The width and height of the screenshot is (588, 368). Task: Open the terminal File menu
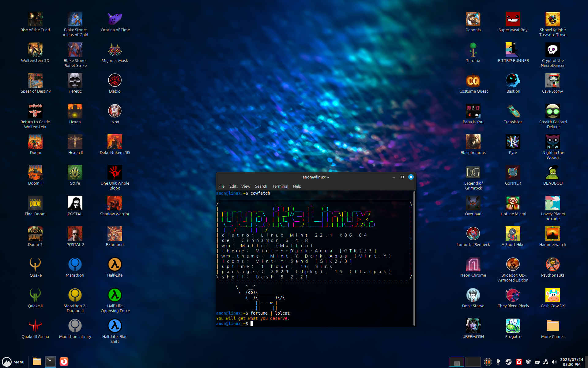click(x=221, y=186)
